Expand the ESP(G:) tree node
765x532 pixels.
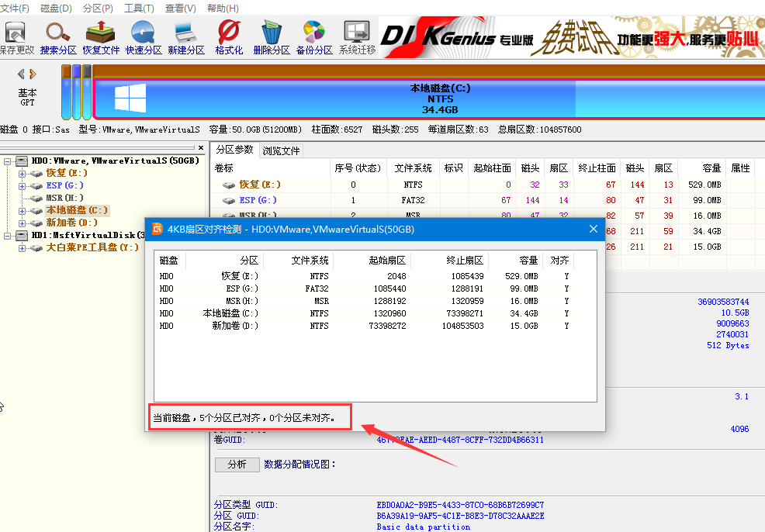(x=22, y=186)
